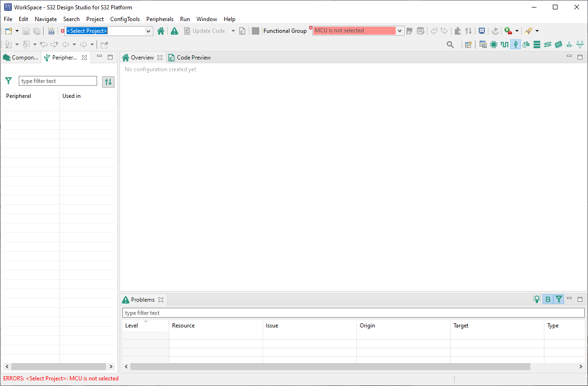
Task: Open the MCU is not selected dropdown
Action: [400, 30]
